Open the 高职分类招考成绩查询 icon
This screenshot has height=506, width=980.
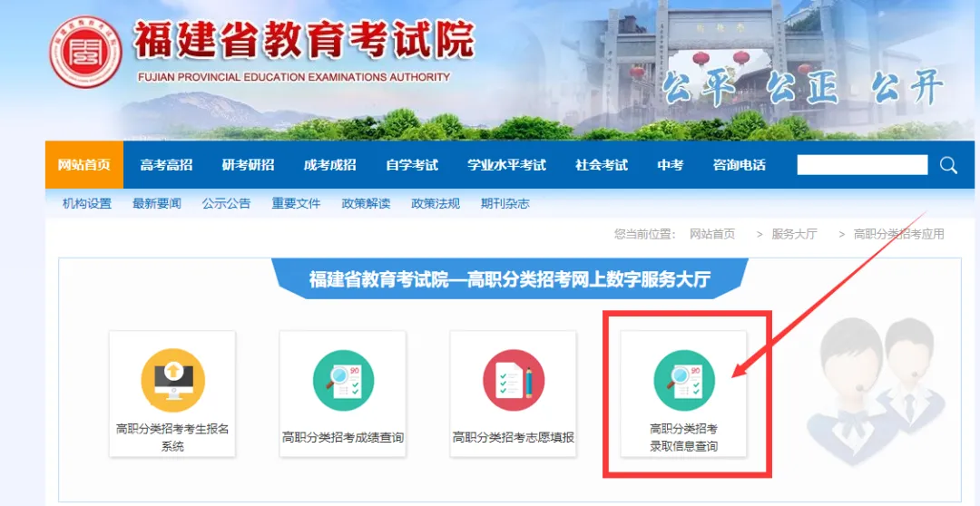tap(343, 380)
